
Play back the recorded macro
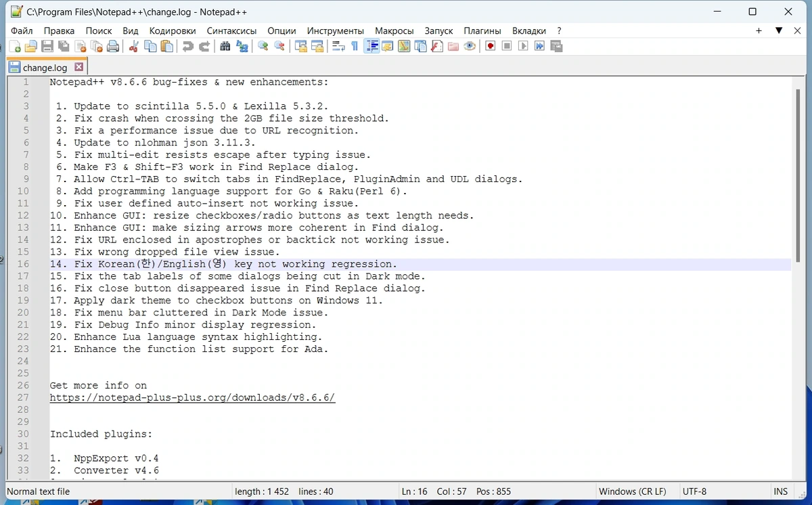point(523,46)
